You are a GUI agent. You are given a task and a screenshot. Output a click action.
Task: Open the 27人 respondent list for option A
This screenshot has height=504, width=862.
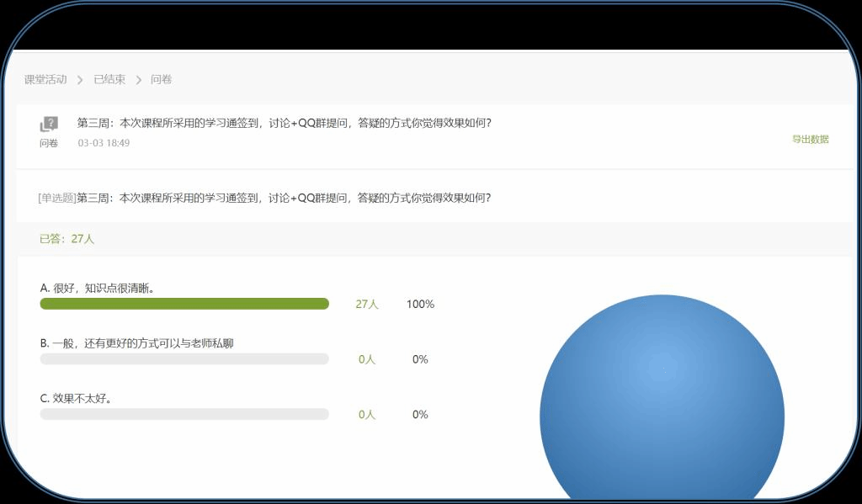(367, 305)
